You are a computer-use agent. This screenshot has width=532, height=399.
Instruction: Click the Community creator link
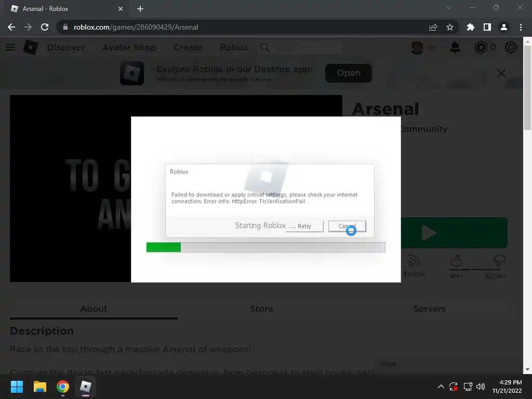point(424,129)
